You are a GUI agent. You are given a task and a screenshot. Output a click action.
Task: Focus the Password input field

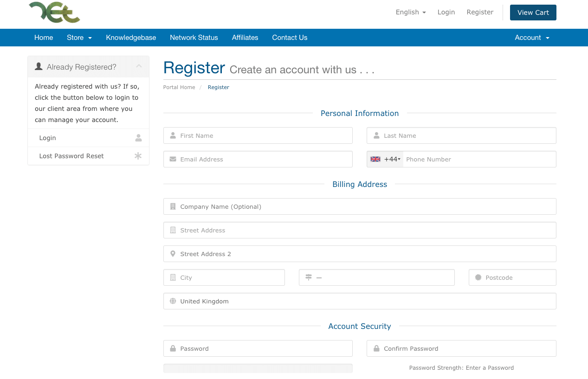point(258,348)
